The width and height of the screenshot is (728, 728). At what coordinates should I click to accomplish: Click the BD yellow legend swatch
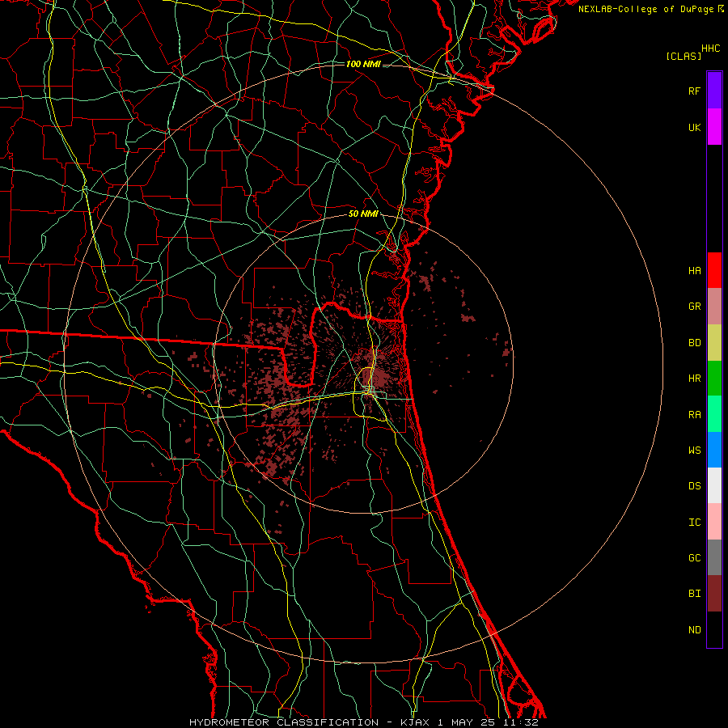coord(714,343)
